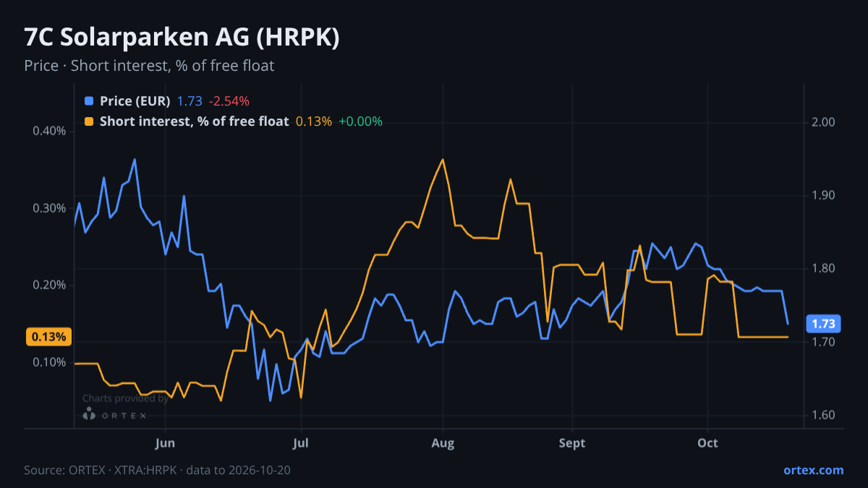Image resolution: width=868 pixels, height=488 pixels.
Task: Click the blue Price (EUR) legend marker
Action: [x=89, y=101]
